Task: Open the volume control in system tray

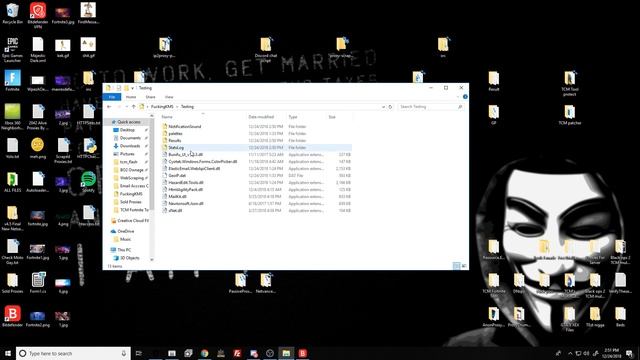Action: [586, 353]
